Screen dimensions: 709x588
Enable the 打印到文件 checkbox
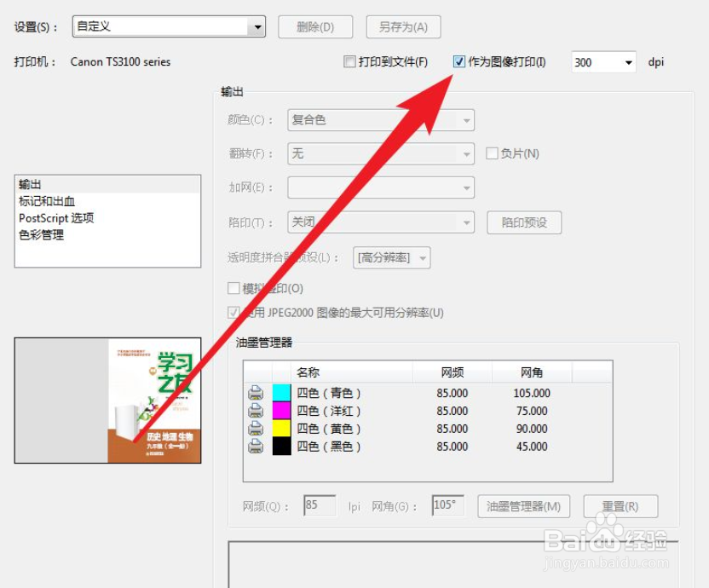pyautogui.click(x=349, y=61)
